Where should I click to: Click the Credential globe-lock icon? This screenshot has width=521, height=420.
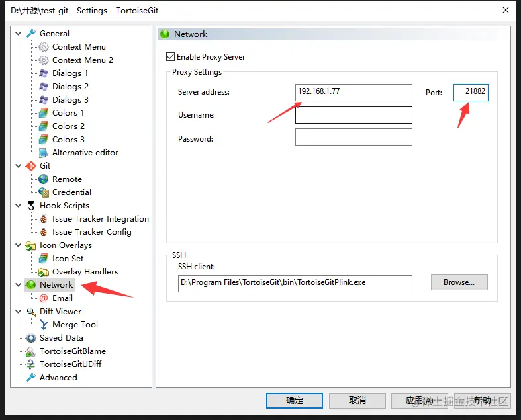point(44,192)
